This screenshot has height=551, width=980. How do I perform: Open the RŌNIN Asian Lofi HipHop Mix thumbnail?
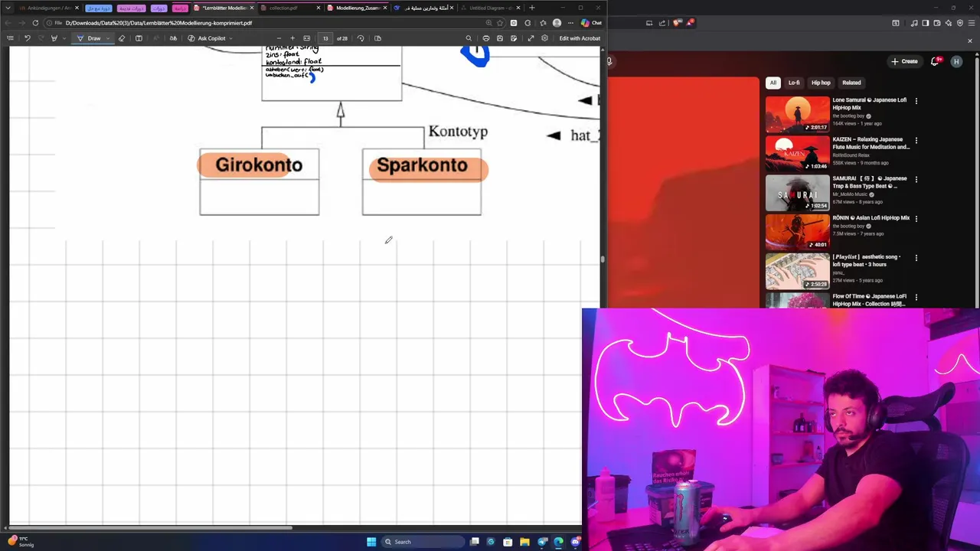(797, 232)
